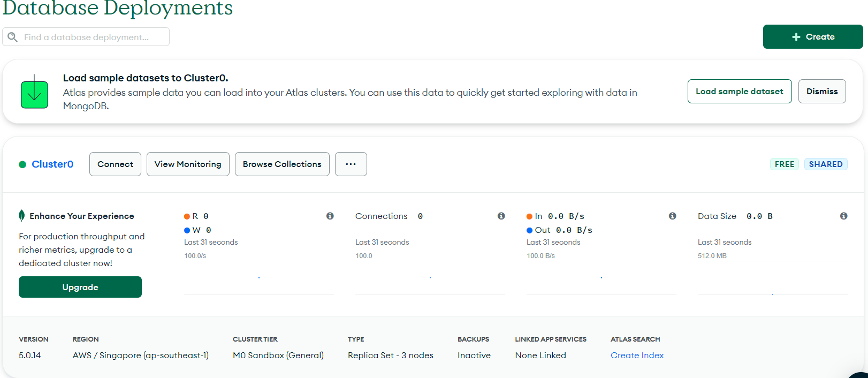Viewport: 868px width, 378px height.
Task: Click the SHARED cluster badge
Action: [x=826, y=164]
